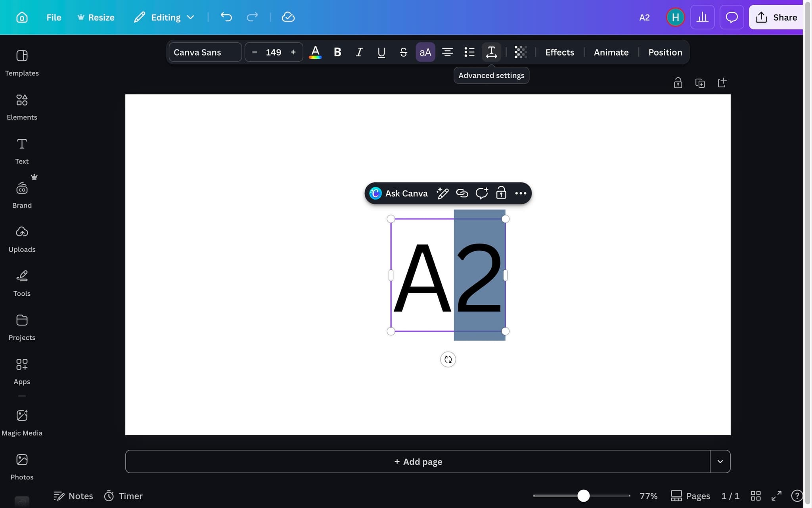Open the Resize menu

pos(96,17)
